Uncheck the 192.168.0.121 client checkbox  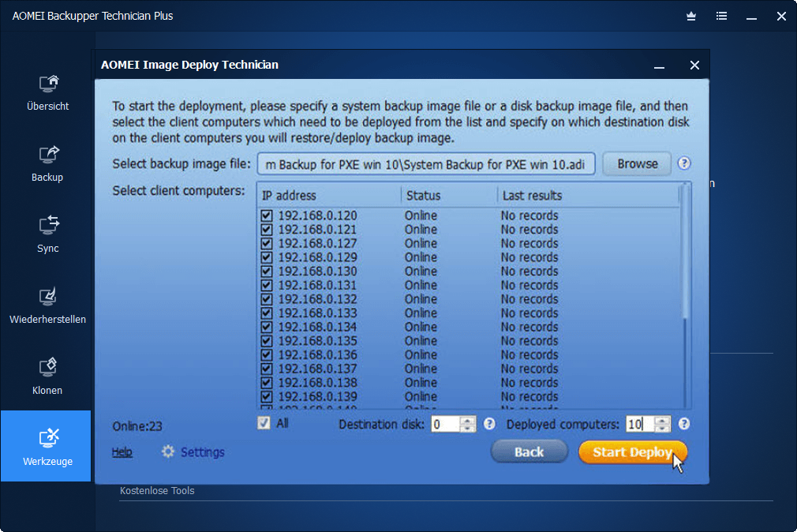[267, 230]
